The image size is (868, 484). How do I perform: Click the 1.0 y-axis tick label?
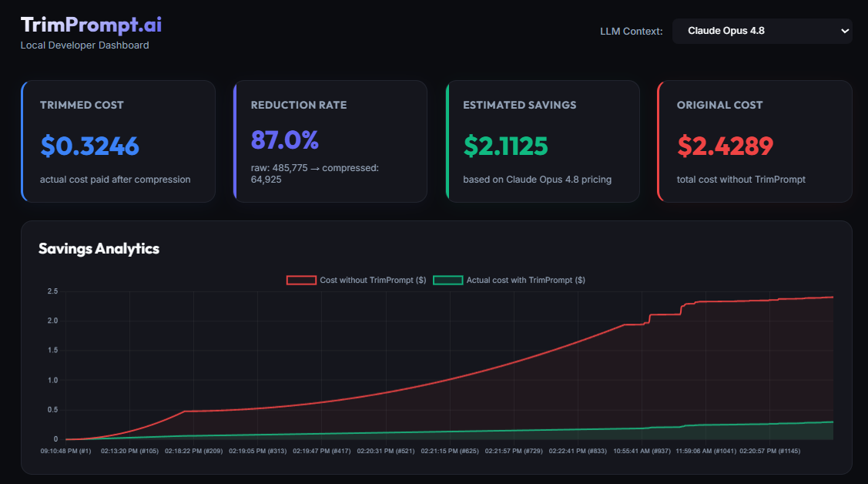click(52, 381)
